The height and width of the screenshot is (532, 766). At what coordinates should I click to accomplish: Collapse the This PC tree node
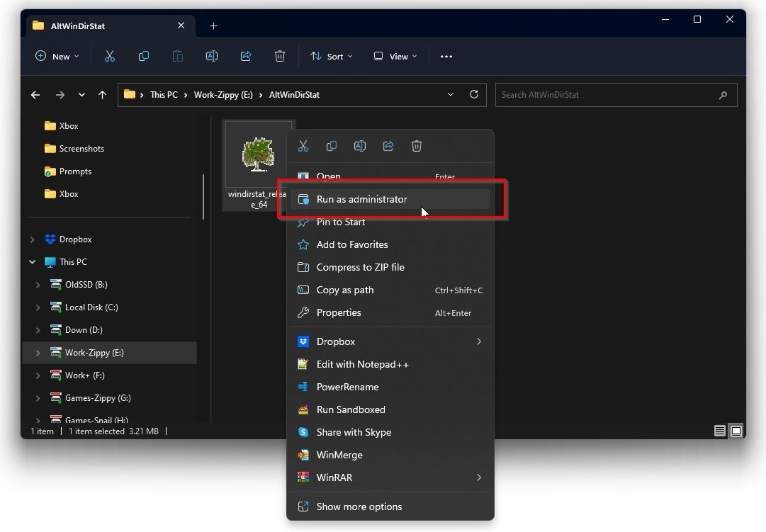(33, 262)
